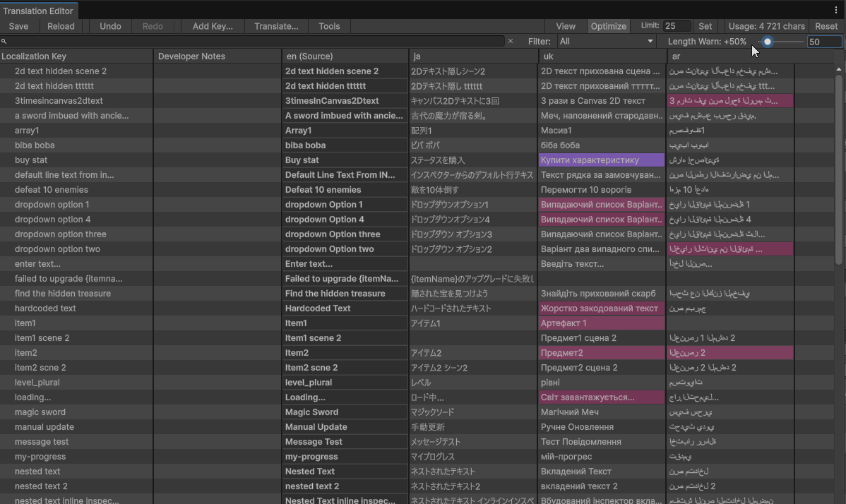Select the Translation Editor tab

point(38,11)
